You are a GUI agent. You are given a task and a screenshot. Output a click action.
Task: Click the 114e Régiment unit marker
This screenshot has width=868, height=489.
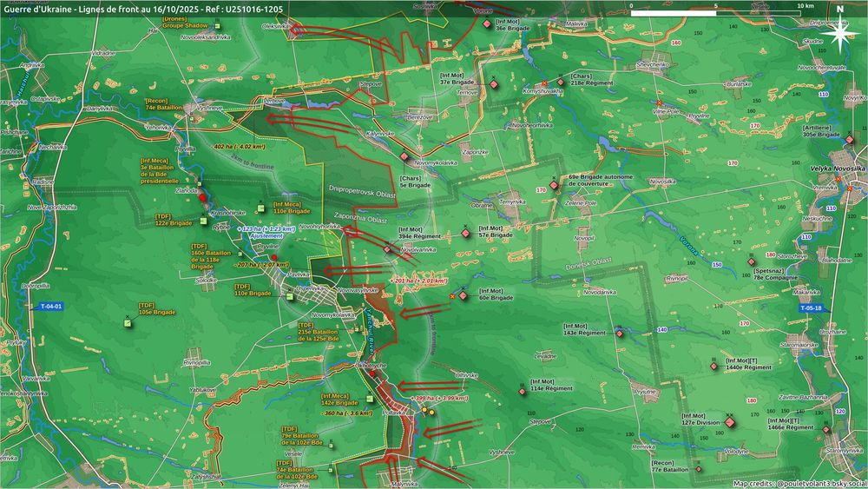point(522,391)
